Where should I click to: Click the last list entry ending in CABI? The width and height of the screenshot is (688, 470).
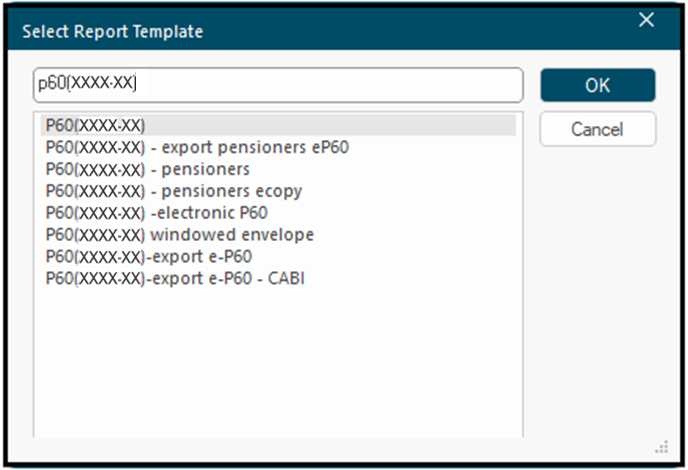175,279
